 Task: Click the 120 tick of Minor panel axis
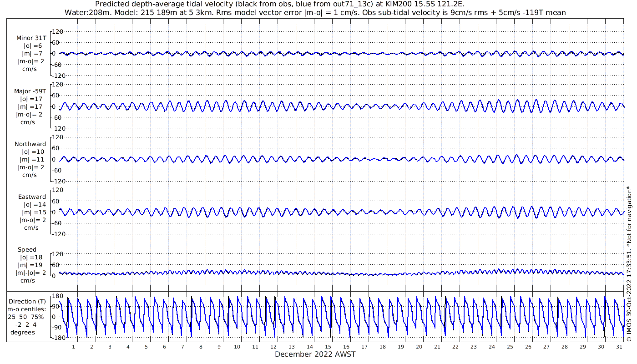57,31
